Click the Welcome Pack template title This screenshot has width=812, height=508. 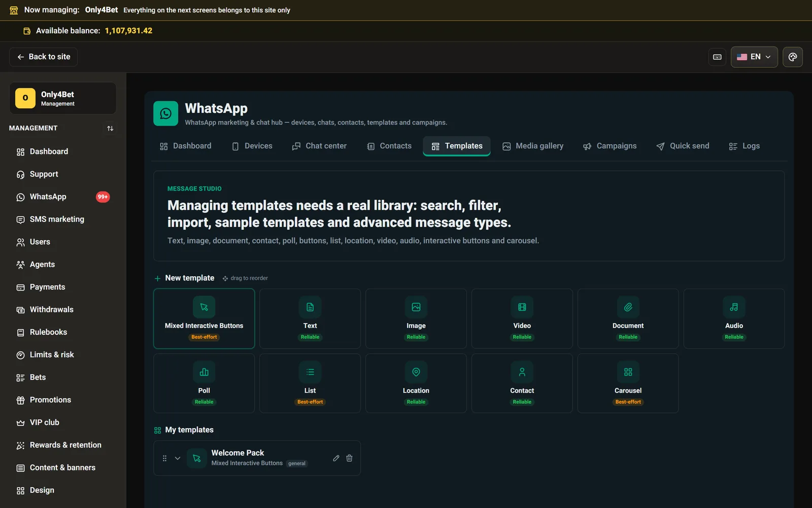pyautogui.click(x=238, y=453)
